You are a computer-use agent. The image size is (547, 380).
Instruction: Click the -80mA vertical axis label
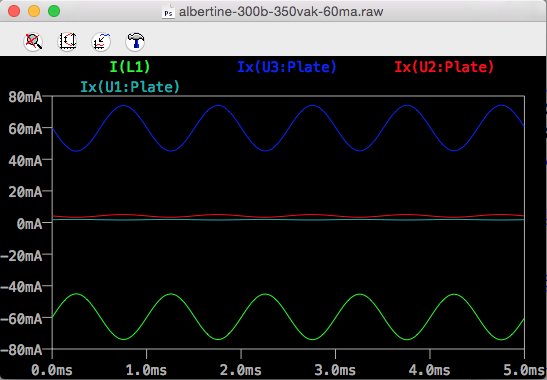click(x=21, y=349)
